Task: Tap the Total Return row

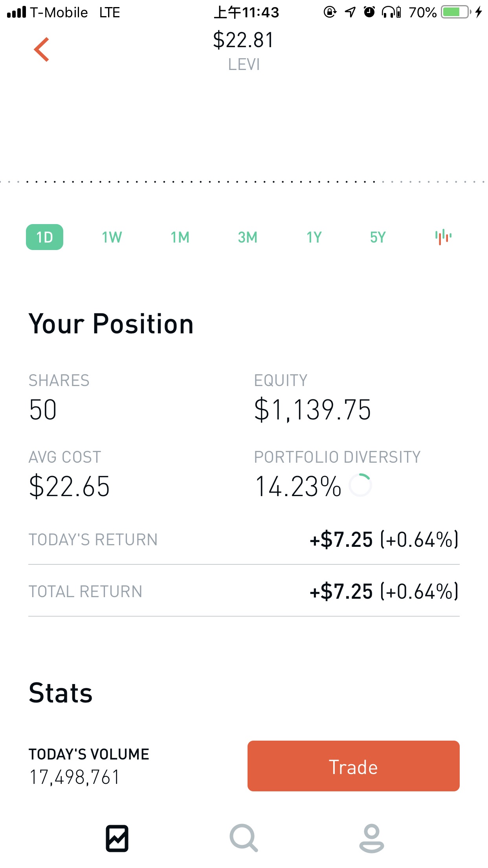Action: (x=244, y=591)
